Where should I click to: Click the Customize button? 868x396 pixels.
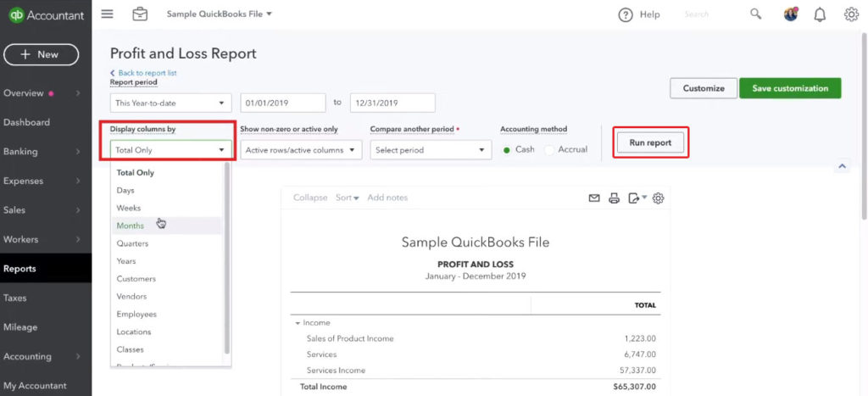(x=704, y=89)
